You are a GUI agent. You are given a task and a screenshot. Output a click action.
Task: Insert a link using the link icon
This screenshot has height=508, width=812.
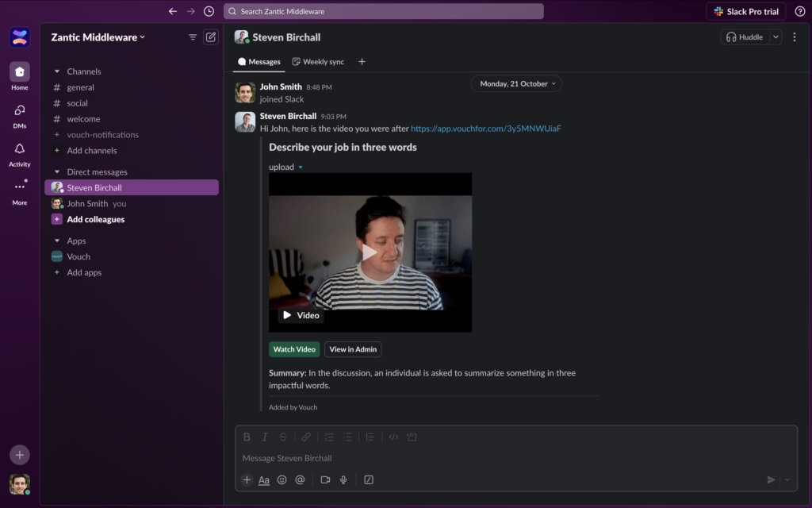click(x=306, y=437)
